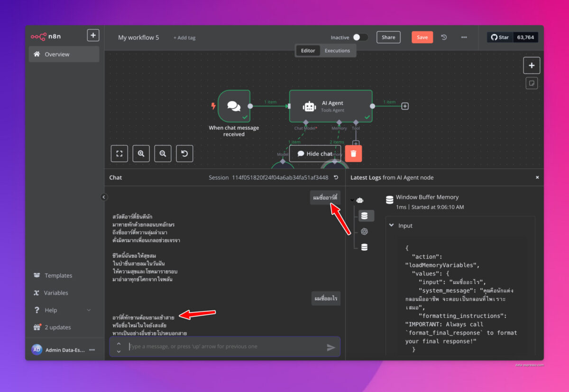Collapse the Input section in logs
Screen dimensions: 569x392
[392, 226]
